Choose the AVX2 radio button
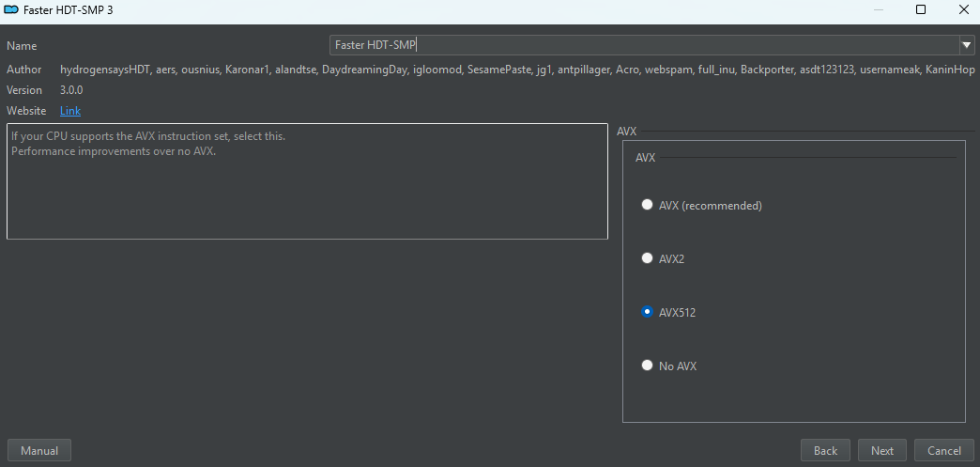Image resolution: width=980 pixels, height=467 pixels. [x=647, y=258]
